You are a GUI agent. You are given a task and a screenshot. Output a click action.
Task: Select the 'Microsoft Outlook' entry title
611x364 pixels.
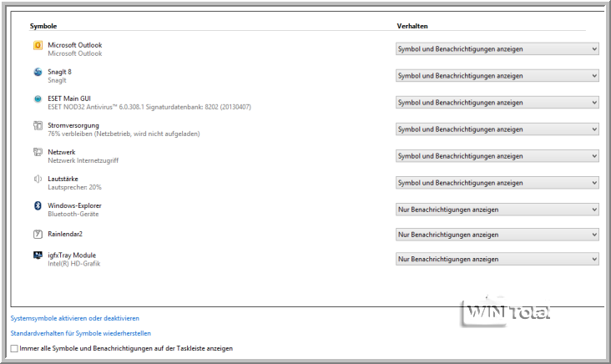pos(75,45)
